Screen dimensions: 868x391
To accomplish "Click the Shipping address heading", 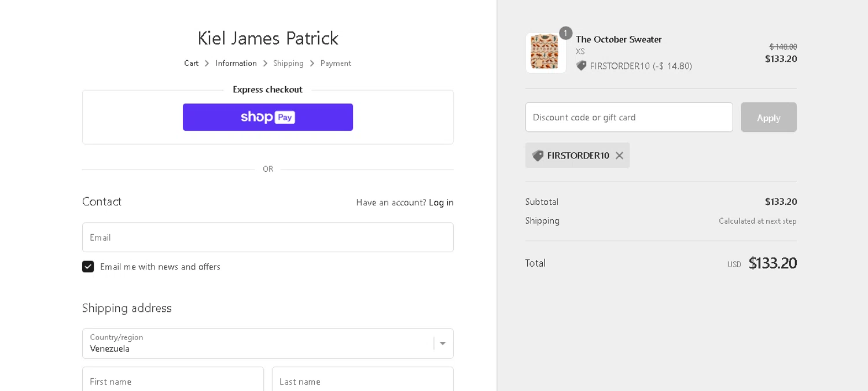I will (127, 308).
